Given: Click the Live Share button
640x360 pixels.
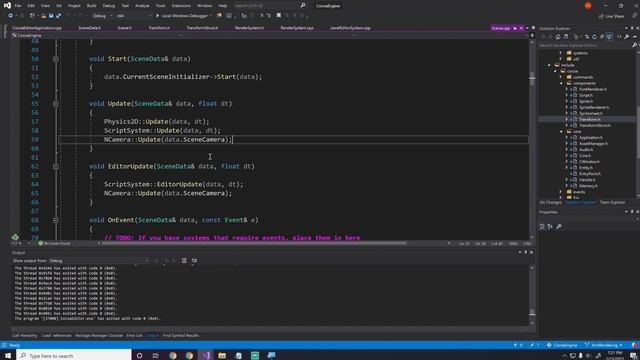Looking at the screenshot, I should [x=611, y=16].
